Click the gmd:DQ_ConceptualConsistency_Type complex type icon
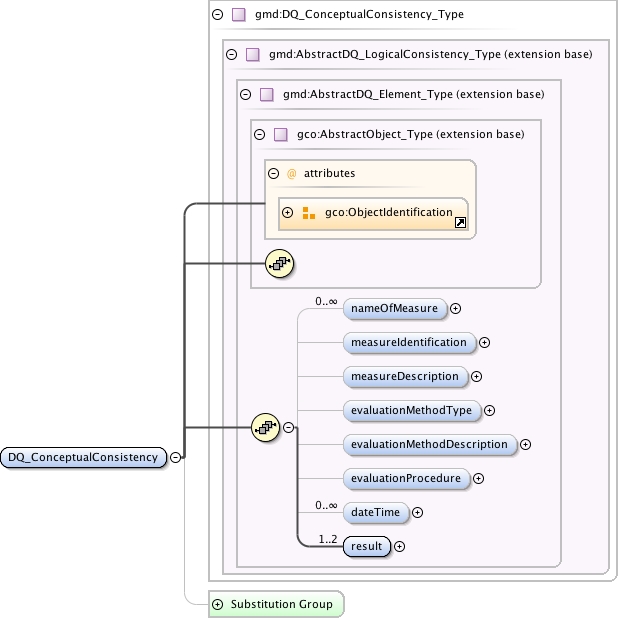 point(238,15)
